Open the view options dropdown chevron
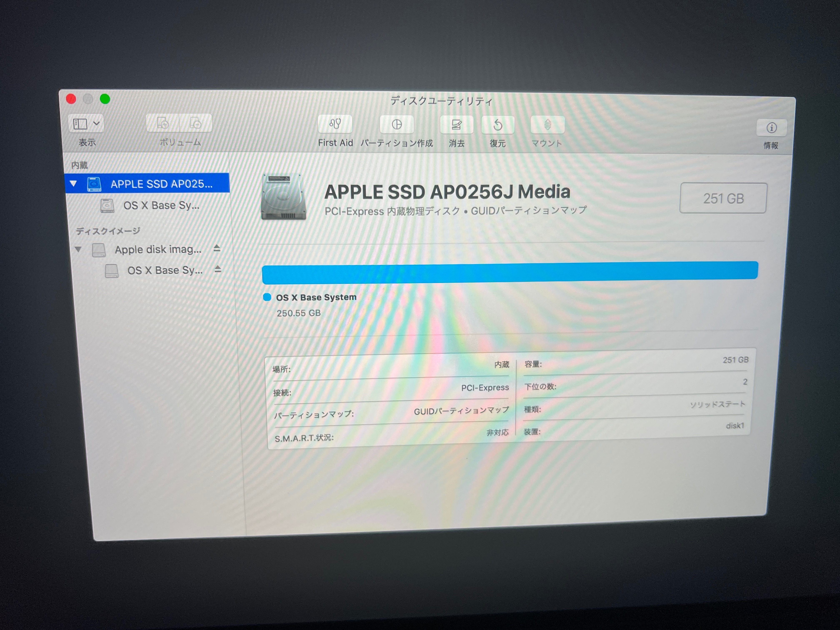 pos(96,123)
